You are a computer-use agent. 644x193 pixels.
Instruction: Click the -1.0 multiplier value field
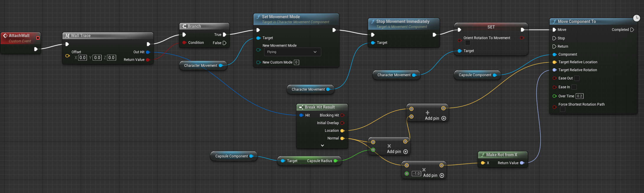click(x=416, y=174)
